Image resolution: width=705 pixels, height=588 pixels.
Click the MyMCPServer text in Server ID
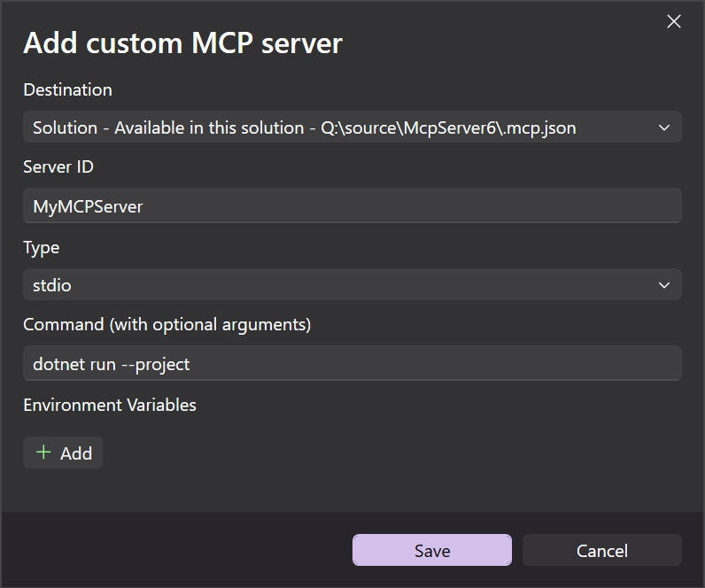pyautogui.click(x=88, y=206)
